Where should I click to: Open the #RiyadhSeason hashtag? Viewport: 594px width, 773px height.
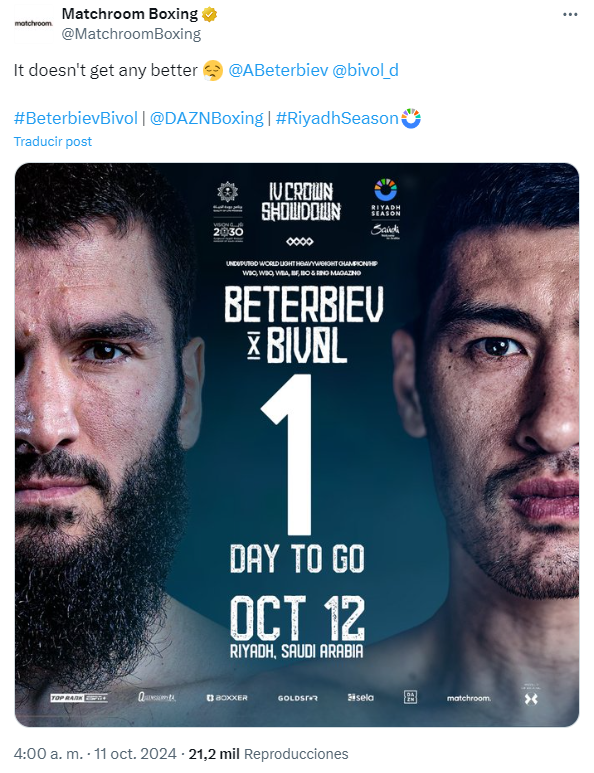(x=337, y=118)
